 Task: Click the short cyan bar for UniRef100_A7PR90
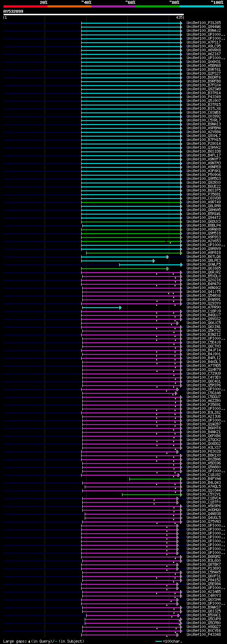point(102,307)
